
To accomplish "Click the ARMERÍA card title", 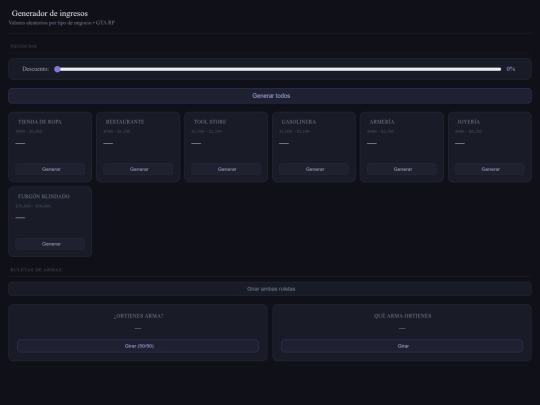I will (382, 122).
